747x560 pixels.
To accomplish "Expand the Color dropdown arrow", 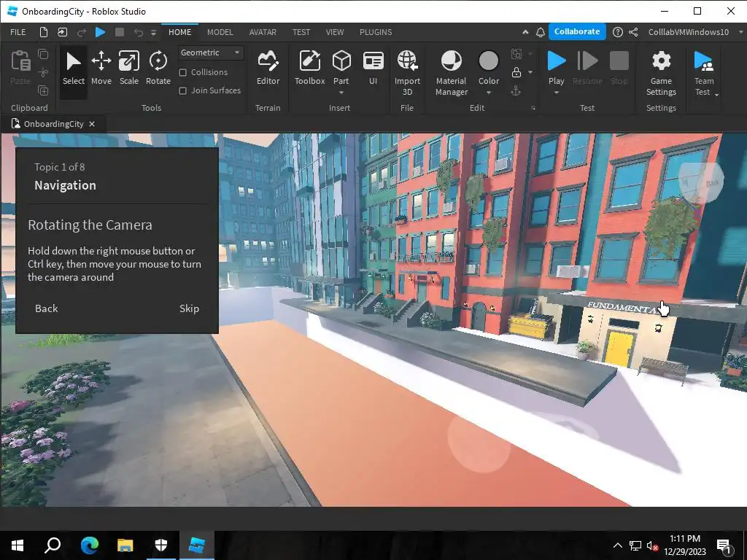I will coord(488,93).
